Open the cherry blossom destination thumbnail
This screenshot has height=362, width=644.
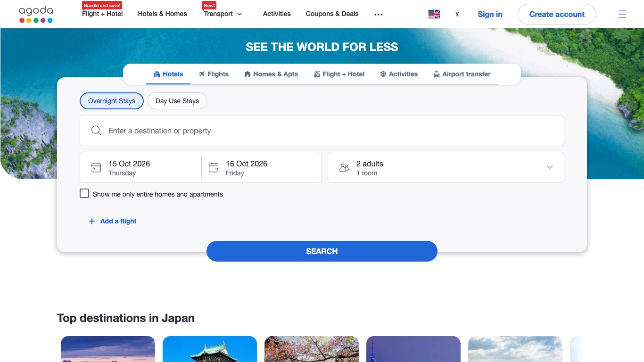click(312, 349)
